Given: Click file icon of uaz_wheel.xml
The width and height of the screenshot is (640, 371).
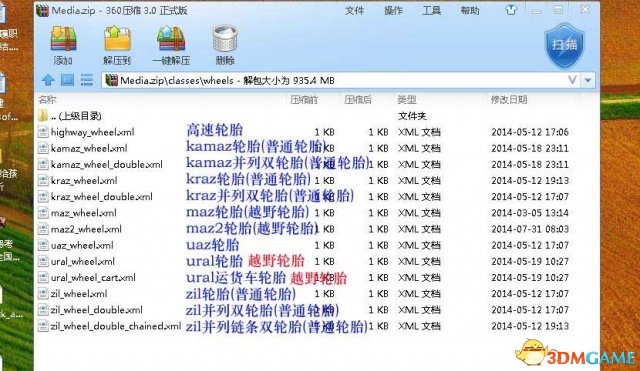Looking at the screenshot, I should (43, 245).
